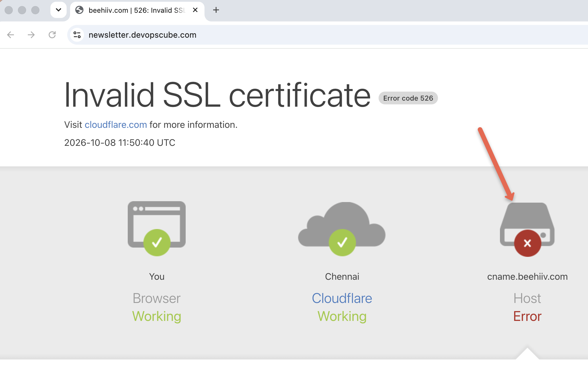Open the tab search dropdown chevron
Image resolution: width=588 pixels, height=367 pixels.
(58, 10)
